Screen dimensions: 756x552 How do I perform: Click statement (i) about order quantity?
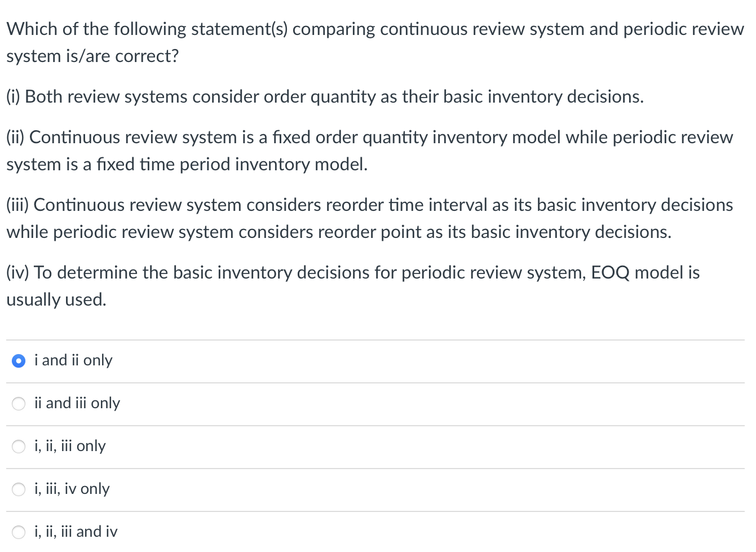pyautogui.click(x=325, y=97)
